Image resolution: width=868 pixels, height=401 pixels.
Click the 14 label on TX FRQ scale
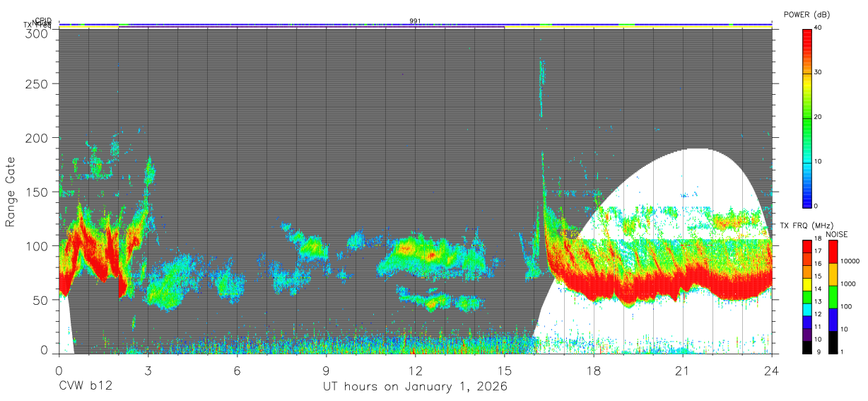817,289
